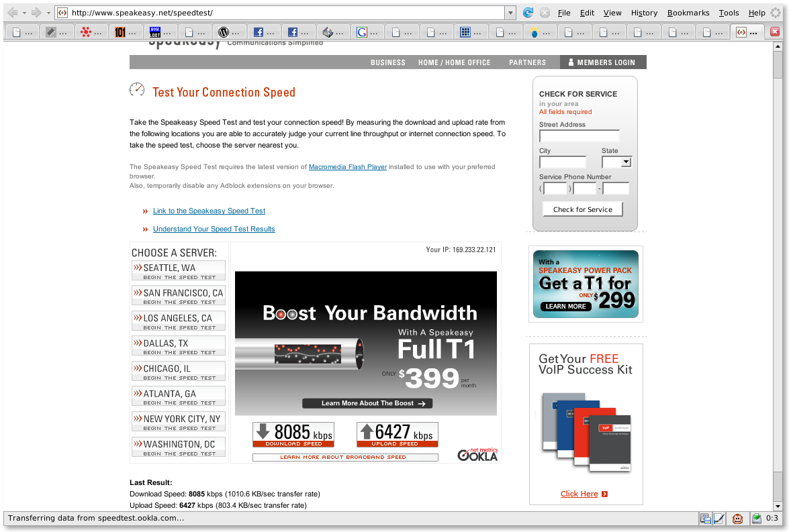Image resolution: width=789 pixels, height=532 pixels.
Task: Follow 'Link to the Speakeasy Speed Test'
Action: [209, 211]
